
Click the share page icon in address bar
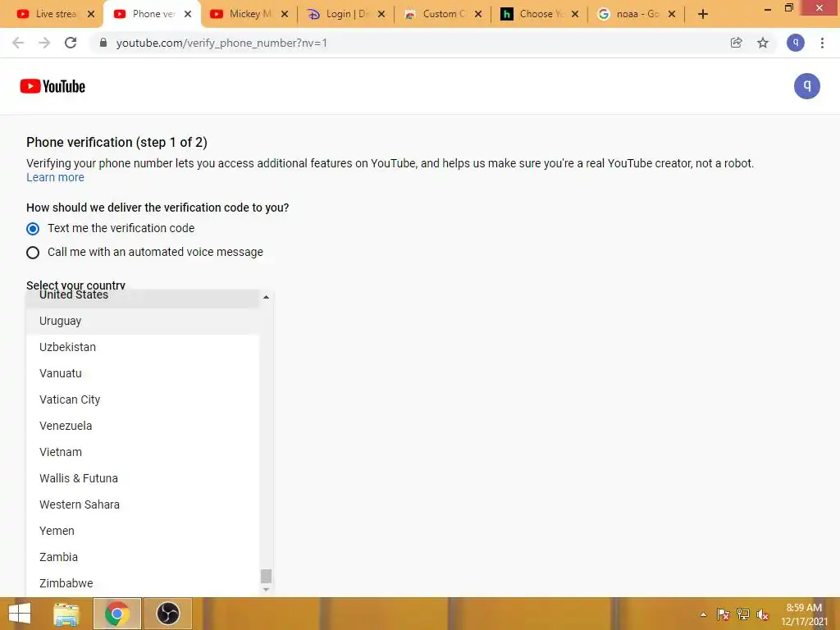point(736,43)
